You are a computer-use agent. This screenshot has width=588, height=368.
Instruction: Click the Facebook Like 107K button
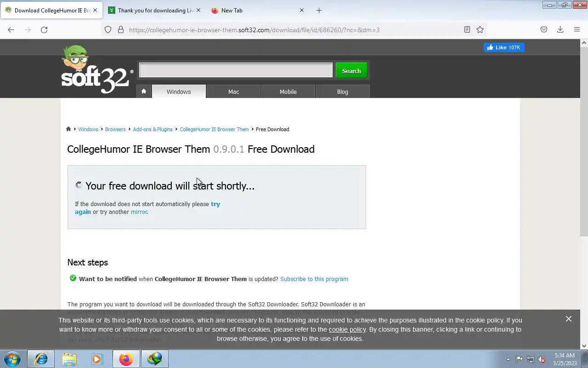504,47
